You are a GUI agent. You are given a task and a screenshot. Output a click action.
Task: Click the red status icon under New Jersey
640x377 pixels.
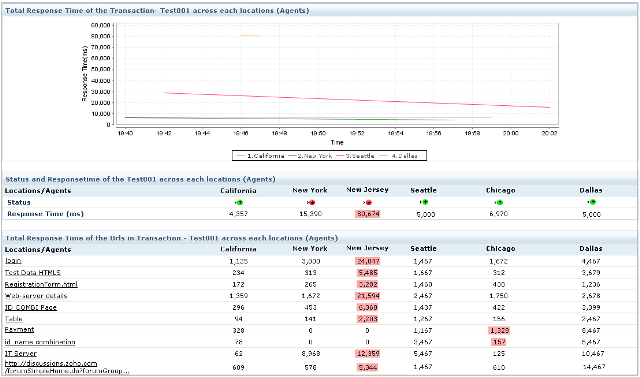(x=368, y=202)
